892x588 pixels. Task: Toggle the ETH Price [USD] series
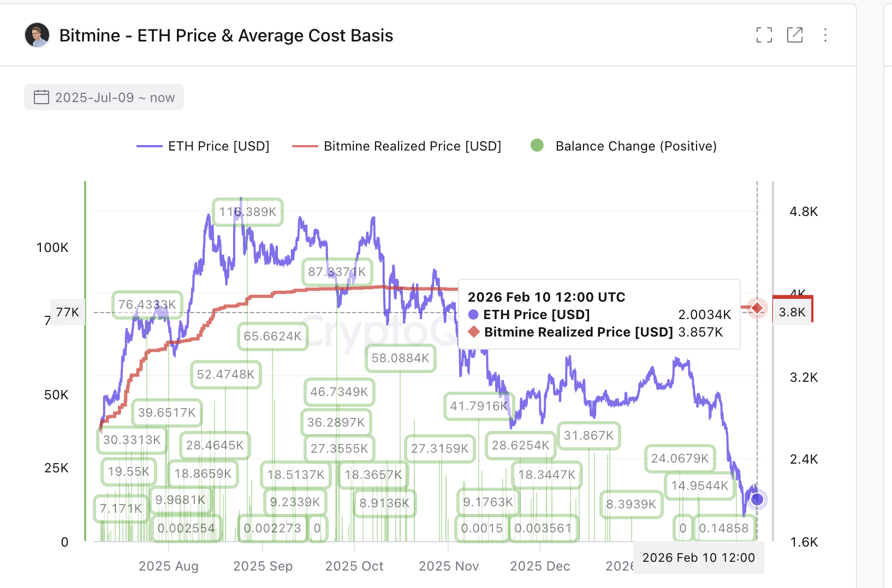[x=218, y=146]
